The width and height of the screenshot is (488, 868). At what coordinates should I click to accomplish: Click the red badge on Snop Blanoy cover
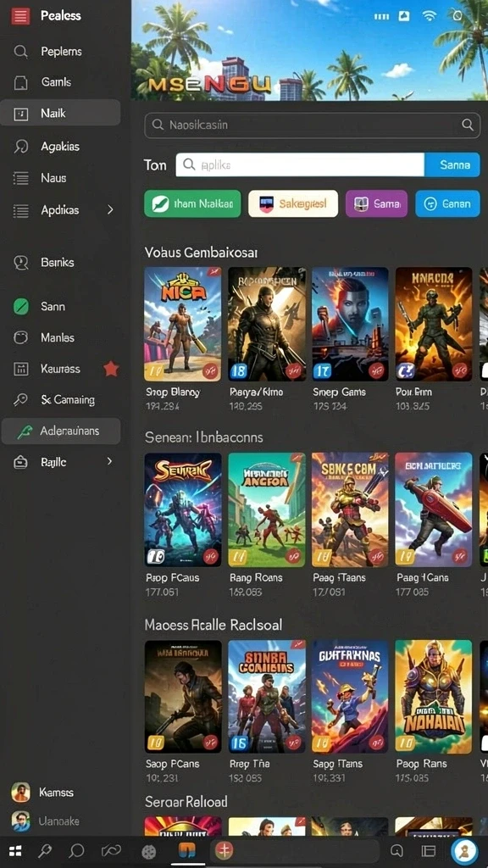coord(210,370)
